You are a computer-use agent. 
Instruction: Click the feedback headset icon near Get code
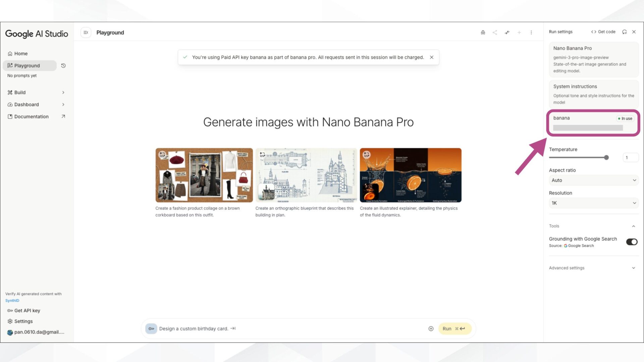click(624, 32)
